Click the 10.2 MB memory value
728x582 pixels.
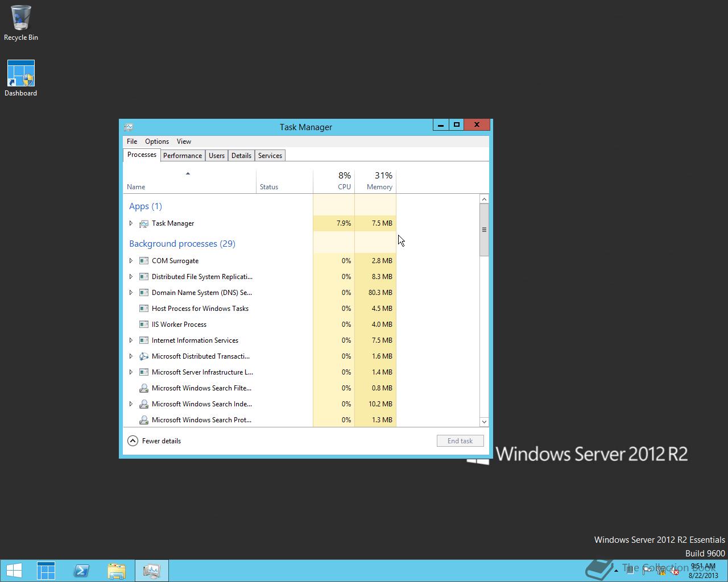[x=380, y=404]
